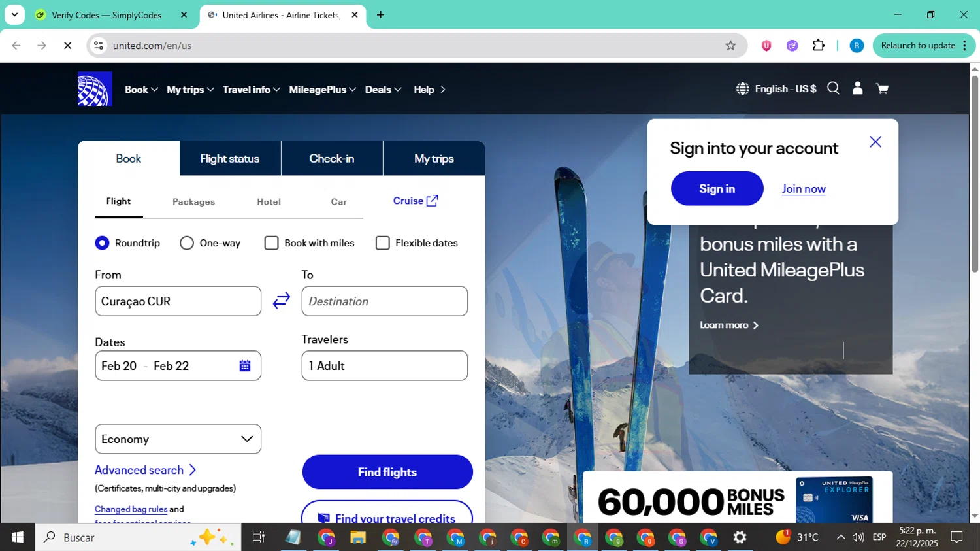Select the Book tab
980x551 pixels.
129,158
